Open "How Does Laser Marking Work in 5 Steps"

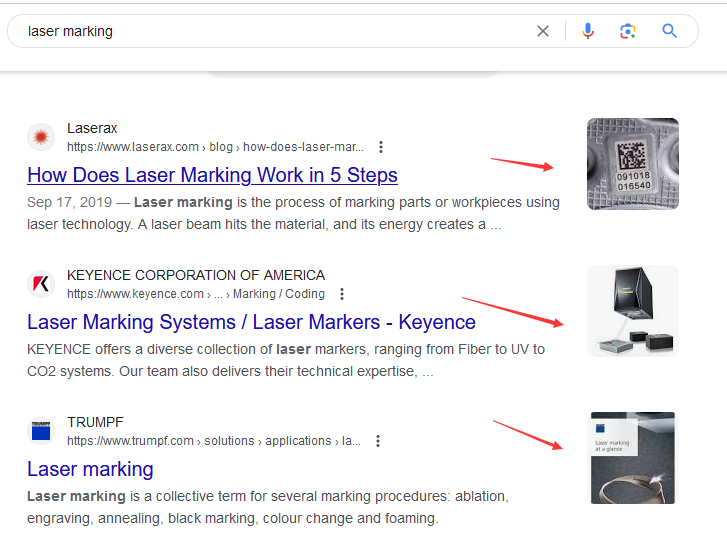[212, 175]
